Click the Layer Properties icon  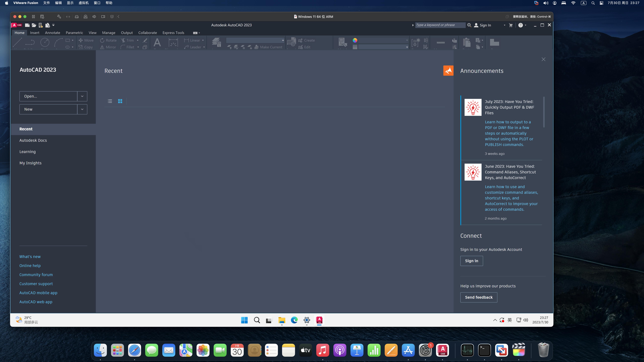click(x=216, y=42)
